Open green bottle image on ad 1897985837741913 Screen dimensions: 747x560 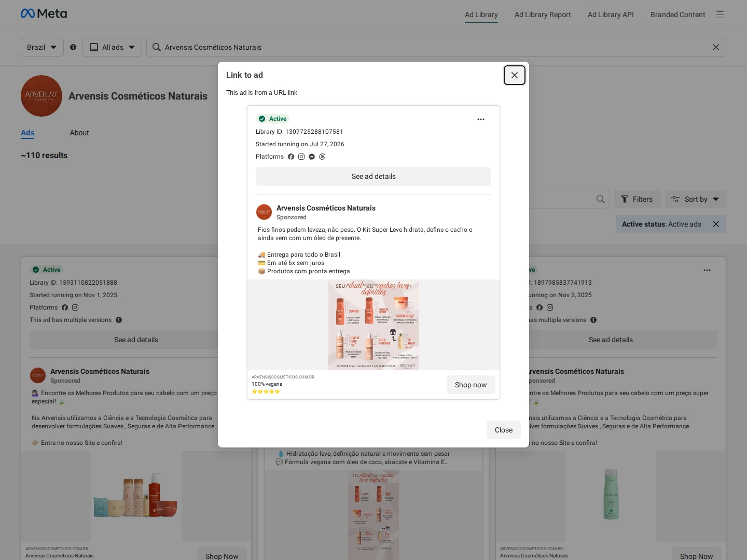(611, 496)
